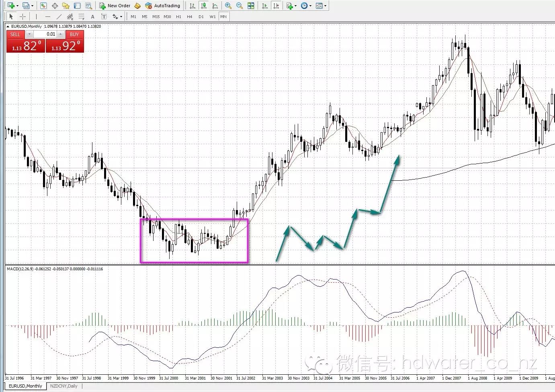
Task: Enable AutoTrading button
Action: [x=163, y=6]
